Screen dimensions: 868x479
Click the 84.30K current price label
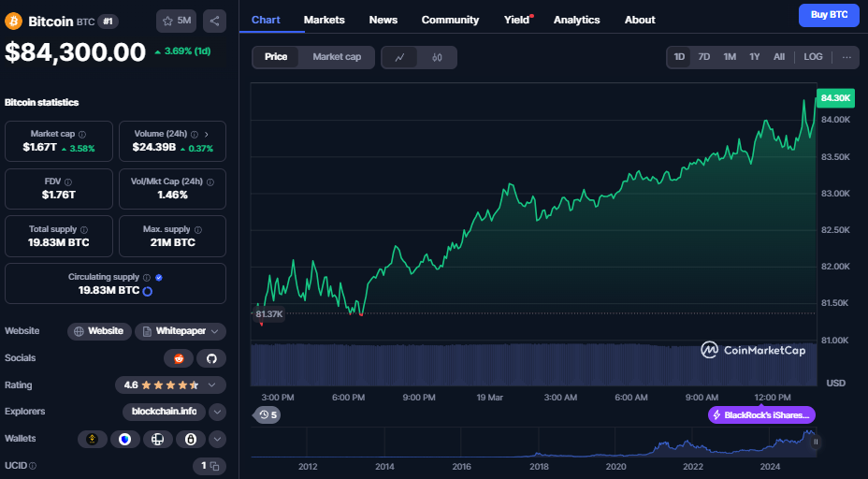[x=835, y=98]
